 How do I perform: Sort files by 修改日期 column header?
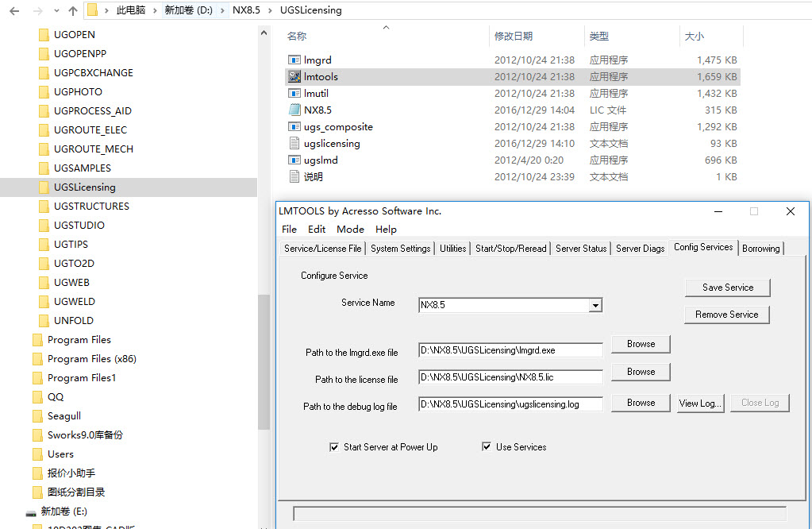pyautogui.click(x=514, y=37)
